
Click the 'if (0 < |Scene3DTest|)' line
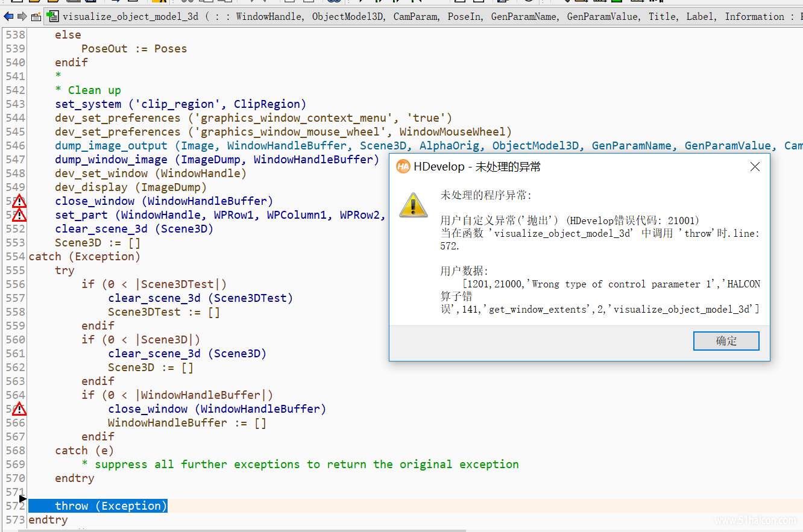[x=154, y=284]
